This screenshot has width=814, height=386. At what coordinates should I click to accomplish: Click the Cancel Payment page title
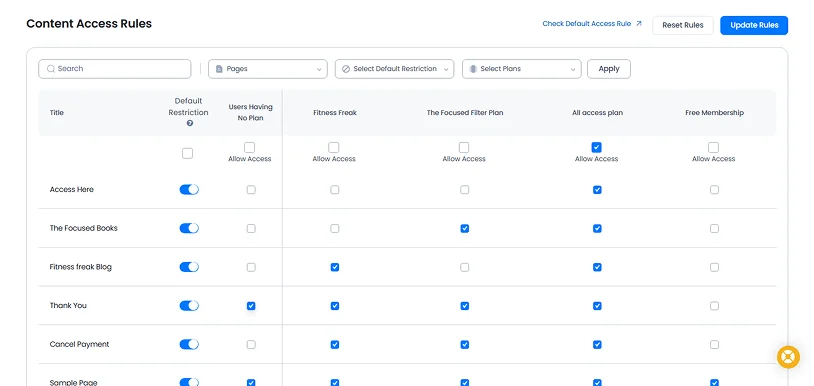pos(79,344)
